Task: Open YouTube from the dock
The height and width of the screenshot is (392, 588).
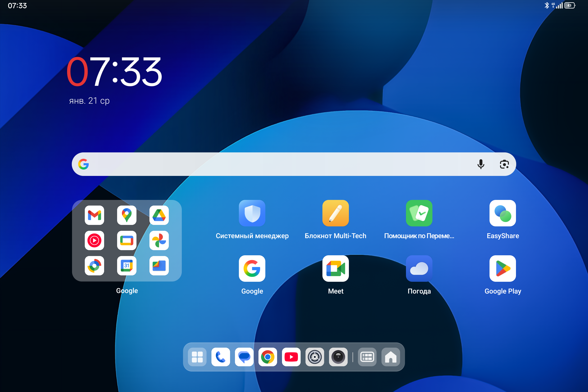Action: click(x=291, y=357)
